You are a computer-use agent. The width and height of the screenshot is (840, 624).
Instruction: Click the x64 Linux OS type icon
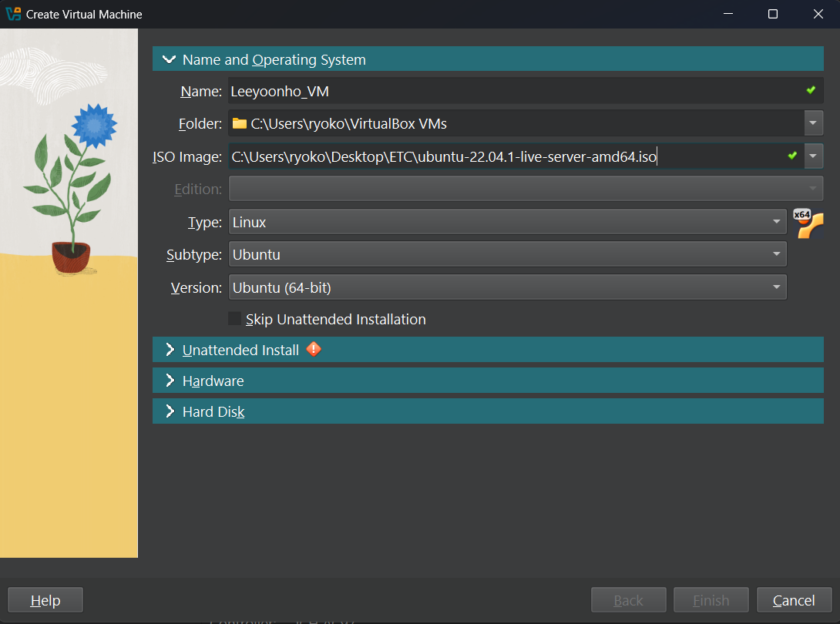(x=809, y=223)
